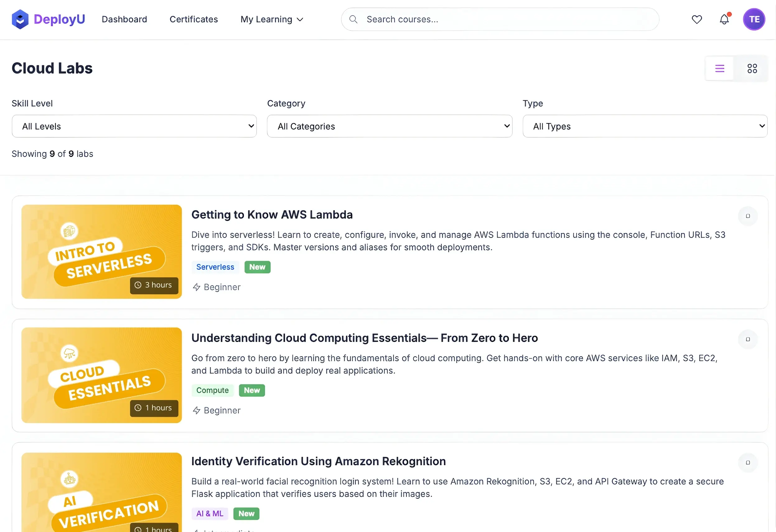Open the All Types dropdown
Viewport: 776px width, 532px height.
click(x=644, y=126)
